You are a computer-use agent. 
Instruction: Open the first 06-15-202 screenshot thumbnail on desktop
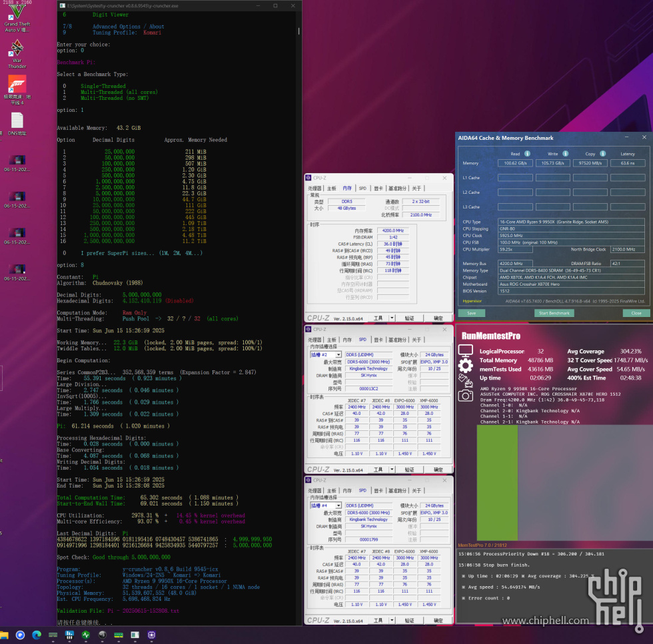pyautogui.click(x=17, y=163)
